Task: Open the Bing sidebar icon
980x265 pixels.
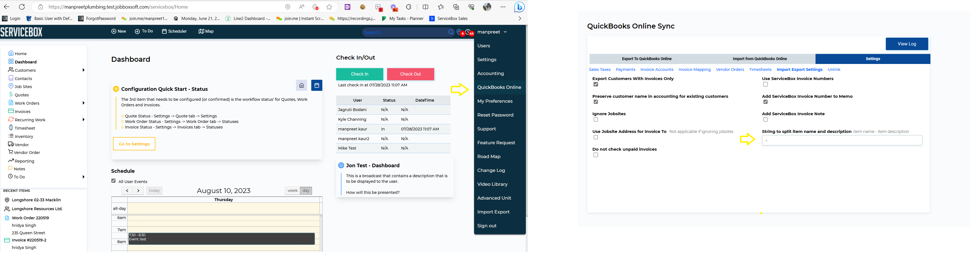Action: click(x=519, y=7)
